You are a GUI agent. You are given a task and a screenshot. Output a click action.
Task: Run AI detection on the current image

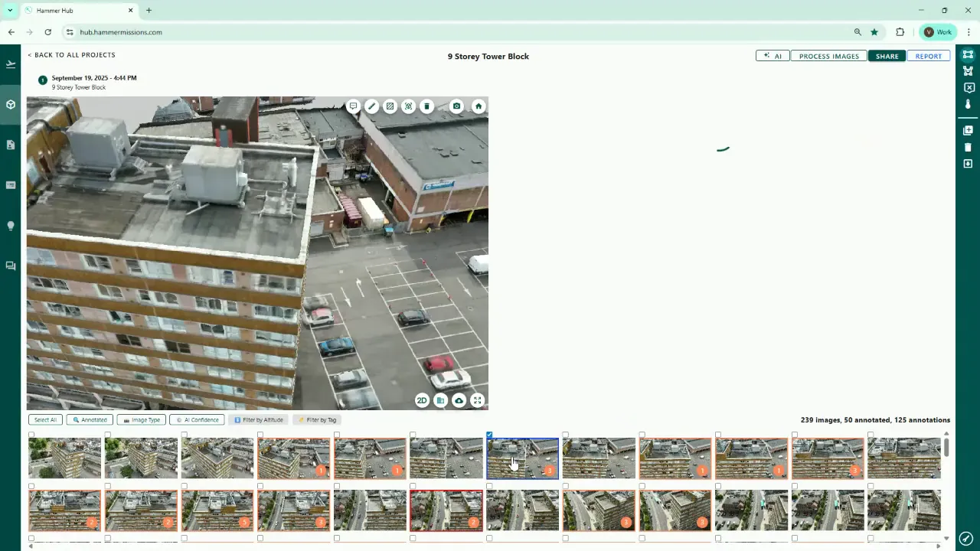pos(408,106)
